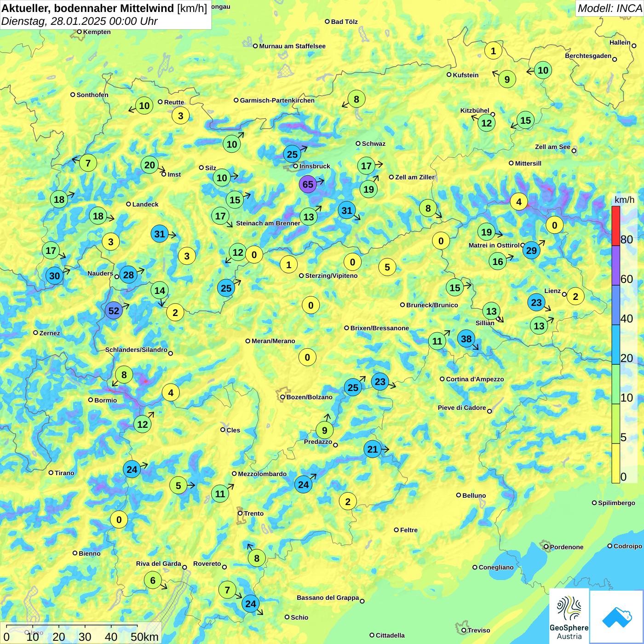This screenshot has height=644, width=644.
Task: Select the 16 km/h station marker
Action: [x=498, y=262]
